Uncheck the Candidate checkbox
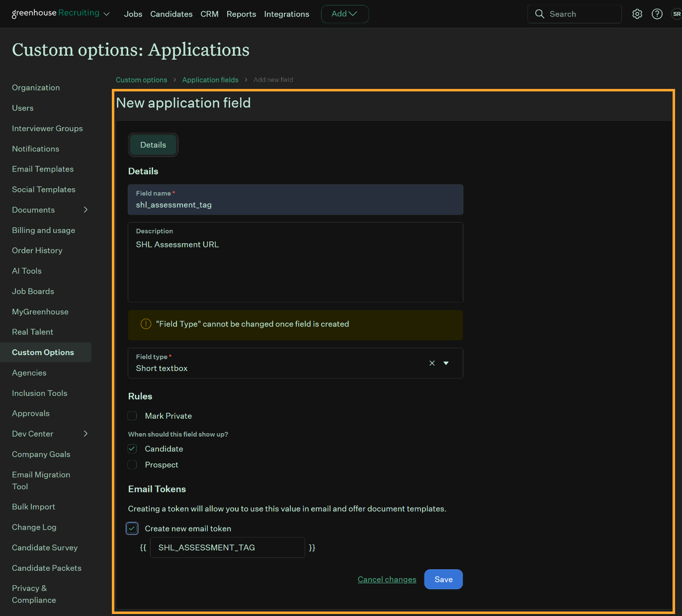The image size is (682, 616). [x=132, y=449]
